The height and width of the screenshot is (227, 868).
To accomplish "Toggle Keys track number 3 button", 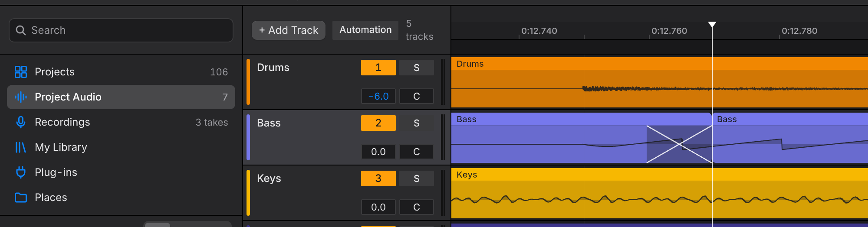I will [x=378, y=178].
